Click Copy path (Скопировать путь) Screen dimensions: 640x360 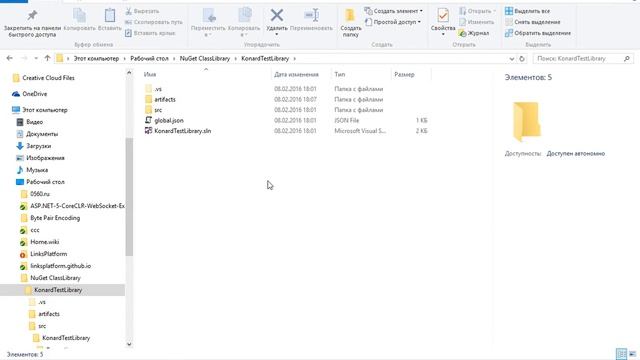point(153,22)
